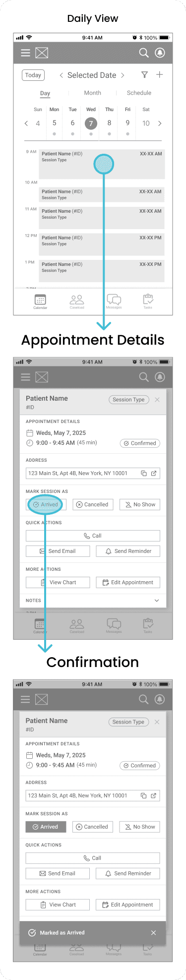Open the 1 PM patient appointment block
Screen dimensions: 186x980
(x=102, y=271)
